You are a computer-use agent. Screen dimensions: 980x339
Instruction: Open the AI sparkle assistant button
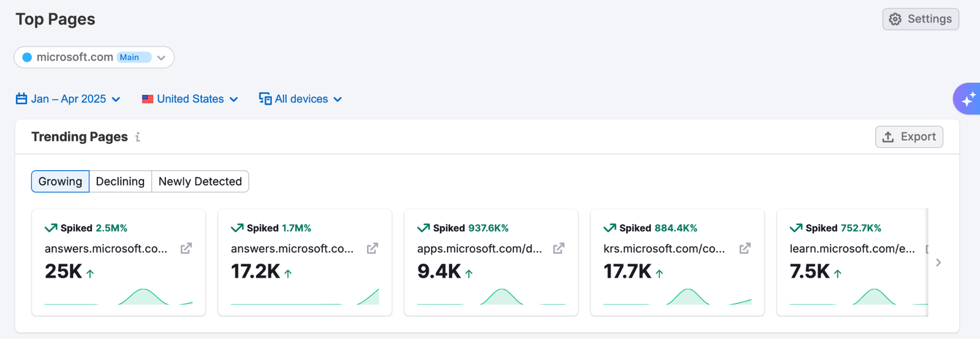coord(967,99)
